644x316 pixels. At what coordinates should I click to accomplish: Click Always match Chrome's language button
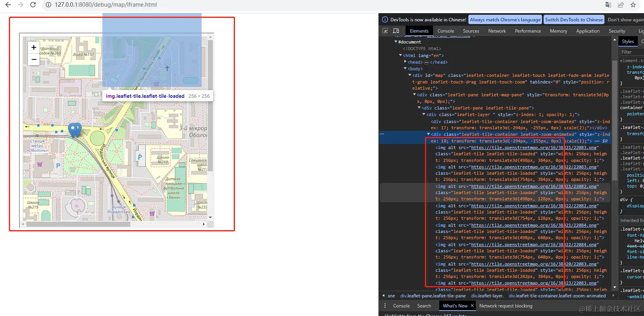coord(505,20)
